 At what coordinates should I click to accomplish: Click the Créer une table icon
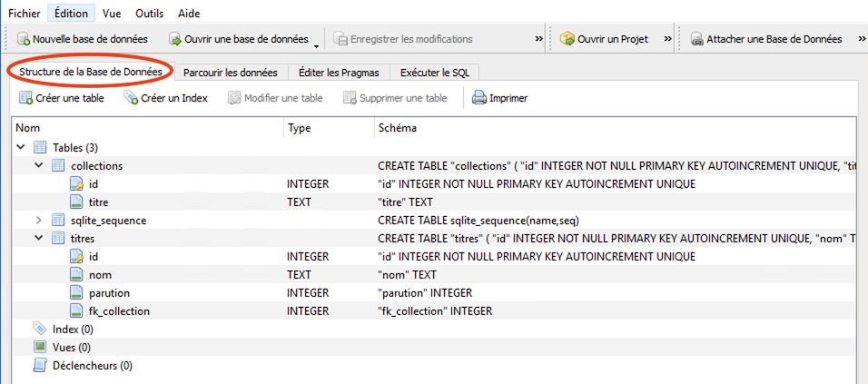coord(25,98)
